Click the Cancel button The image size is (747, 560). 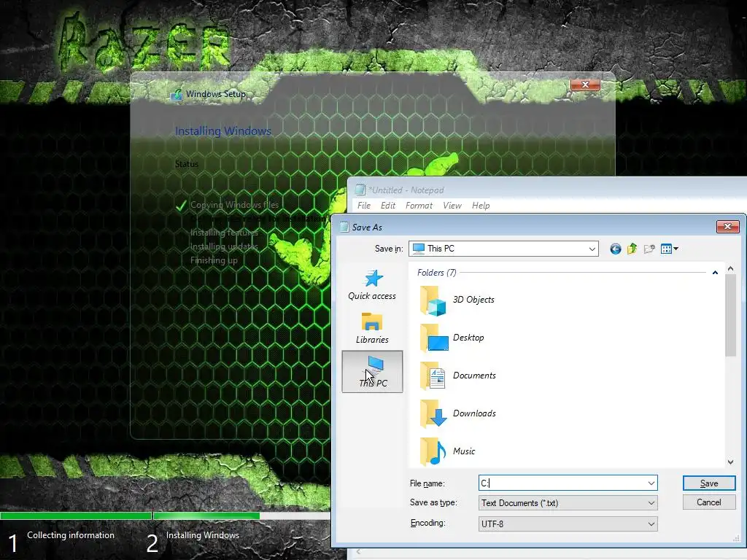(x=709, y=502)
